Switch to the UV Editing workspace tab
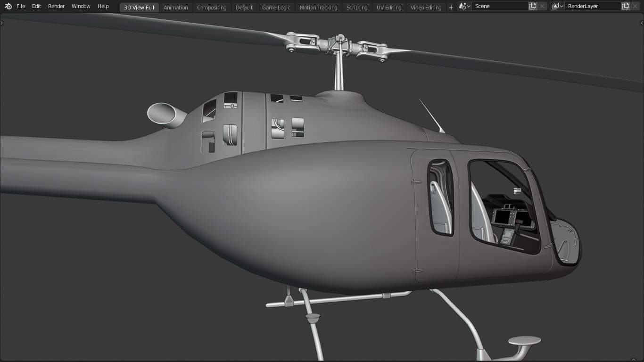 pyautogui.click(x=389, y=7)
